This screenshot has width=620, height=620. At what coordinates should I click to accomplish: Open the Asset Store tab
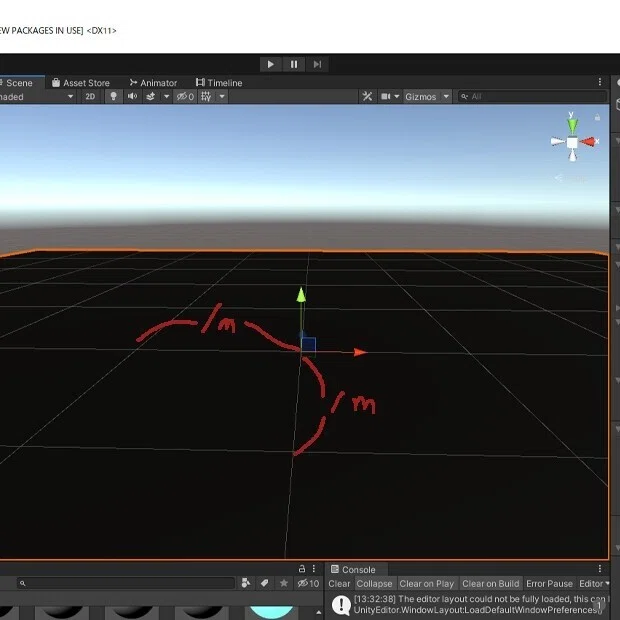81,83
